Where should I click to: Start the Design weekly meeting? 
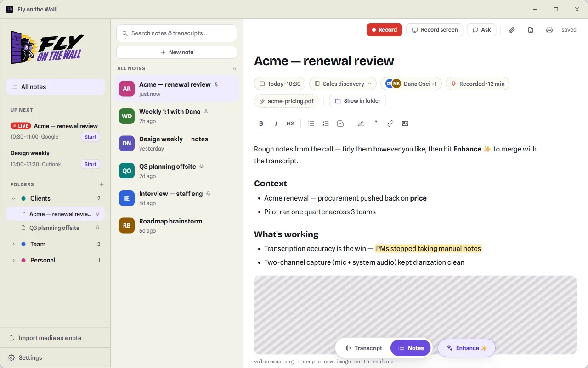tap(90, 164)
